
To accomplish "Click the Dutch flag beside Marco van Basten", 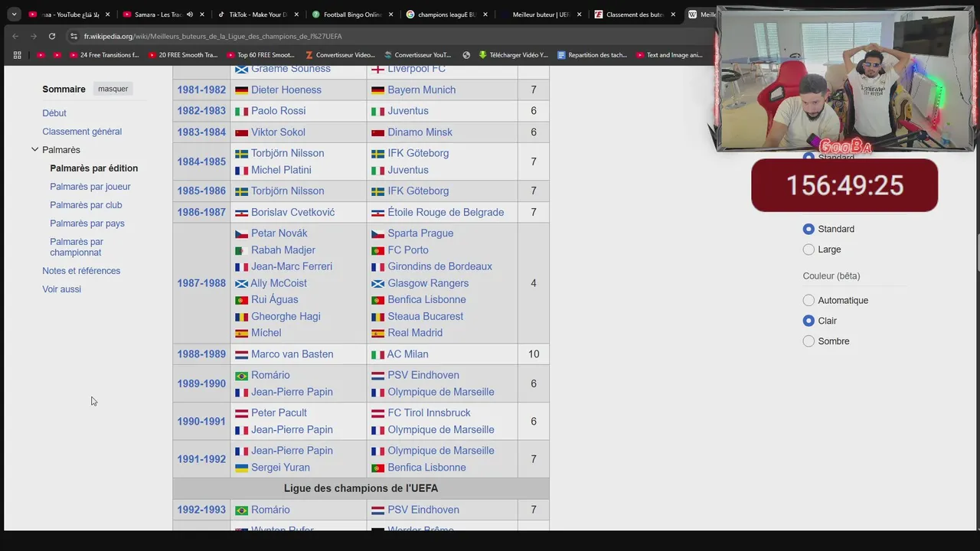I will click(241, 355).
